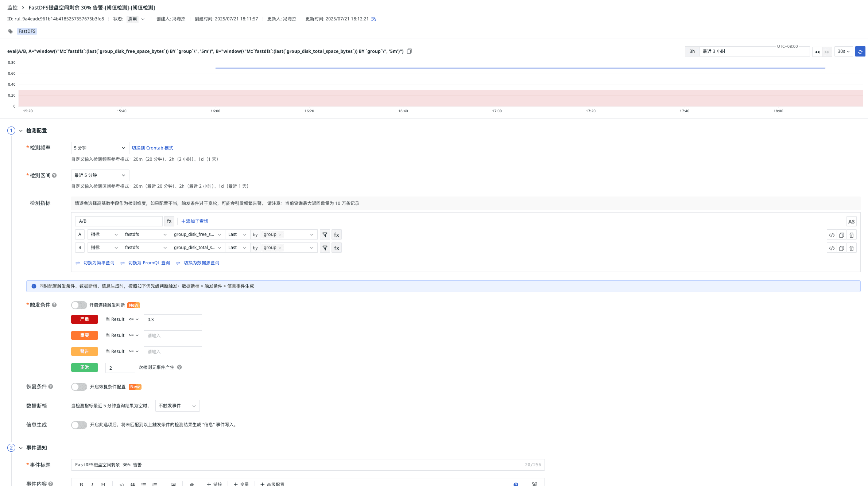Click the critical threshold 0.3 input field

pos(173,320)
